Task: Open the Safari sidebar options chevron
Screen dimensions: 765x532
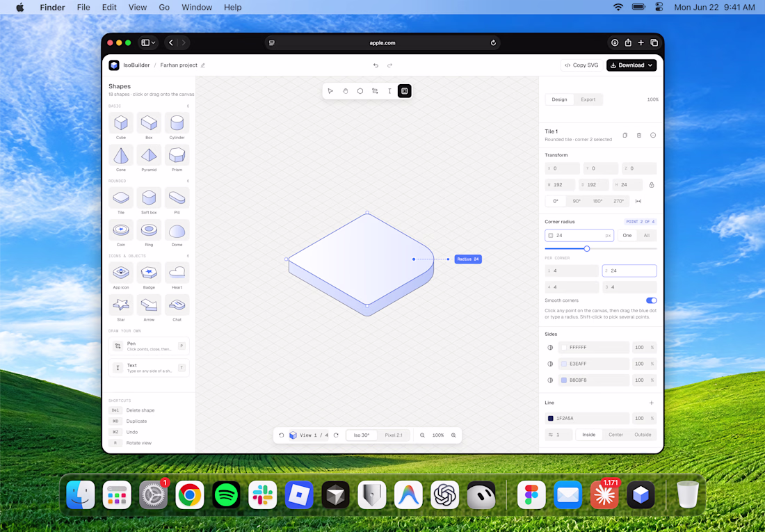Action: point(154,43)
